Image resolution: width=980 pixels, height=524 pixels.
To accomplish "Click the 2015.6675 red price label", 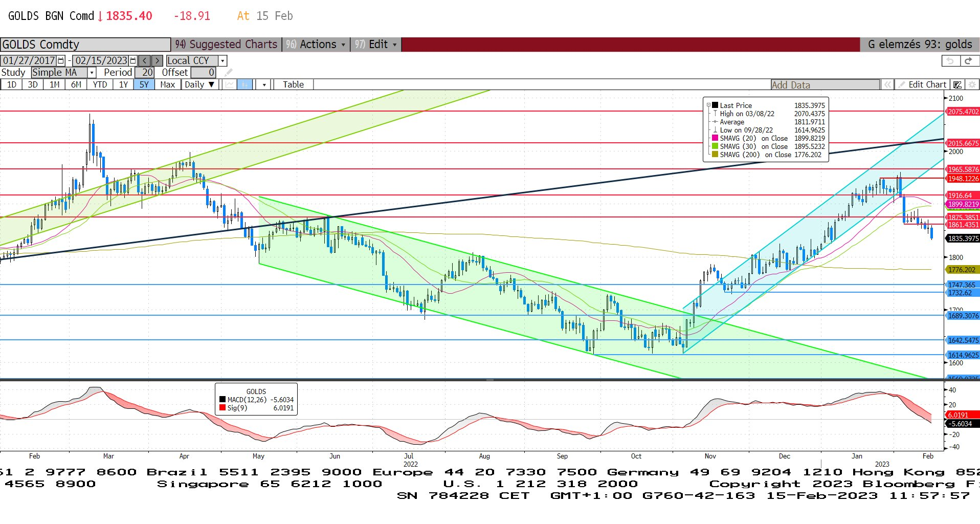I will point(963,143).
